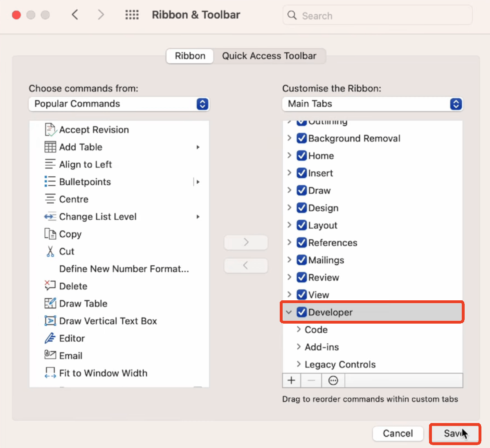
Task: Toggle the Mailings tab checkbox
Action: (x=301, y=260)
